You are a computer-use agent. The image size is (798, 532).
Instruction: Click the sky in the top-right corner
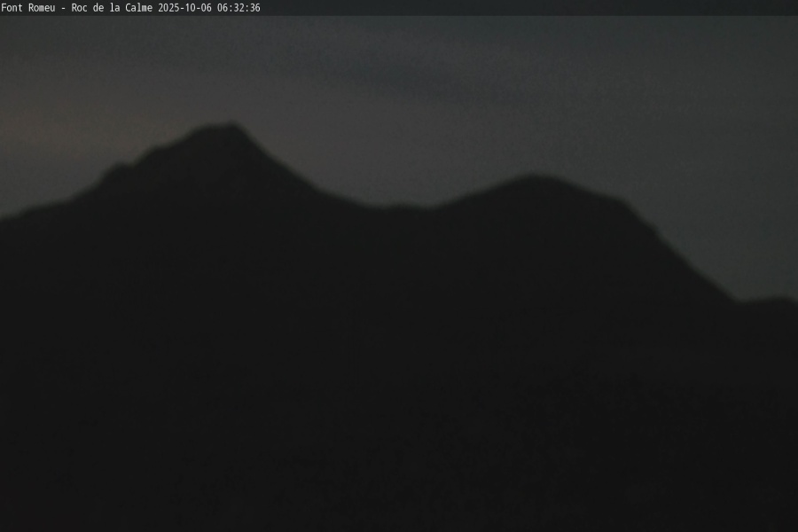[x=754, y=44]
